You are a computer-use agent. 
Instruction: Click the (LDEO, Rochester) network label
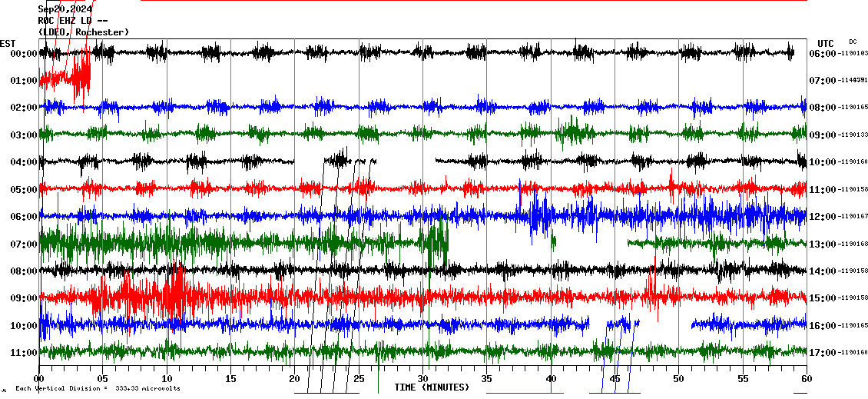[83, 32]
